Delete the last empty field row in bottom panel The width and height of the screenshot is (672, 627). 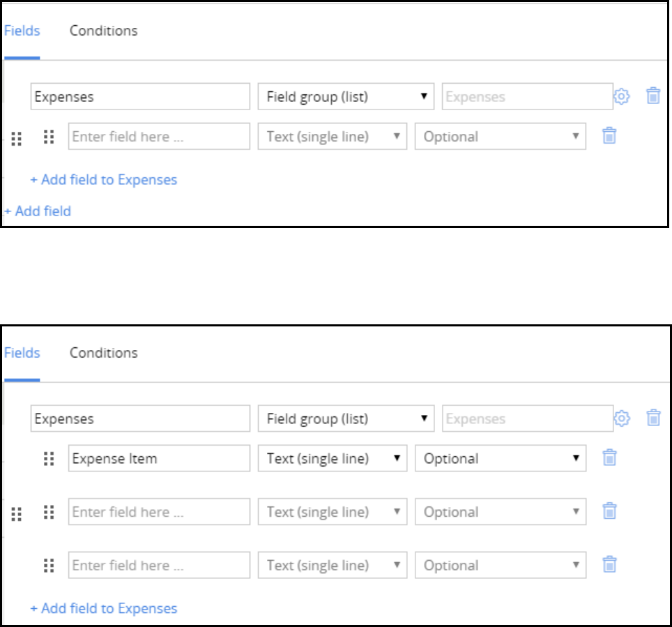[x=609, y=565]
